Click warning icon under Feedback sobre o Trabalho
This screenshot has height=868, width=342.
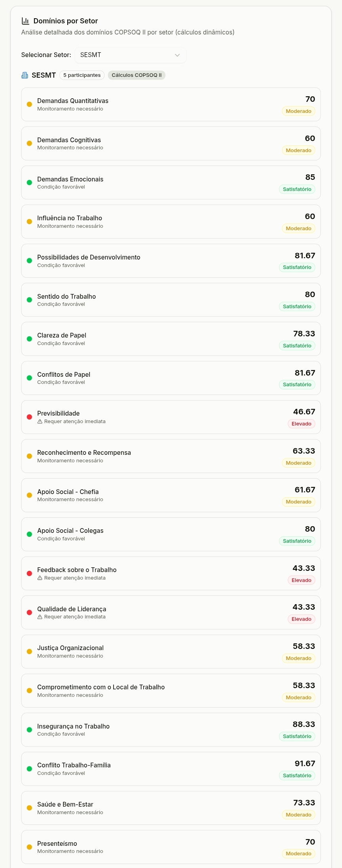pos(40,578)
